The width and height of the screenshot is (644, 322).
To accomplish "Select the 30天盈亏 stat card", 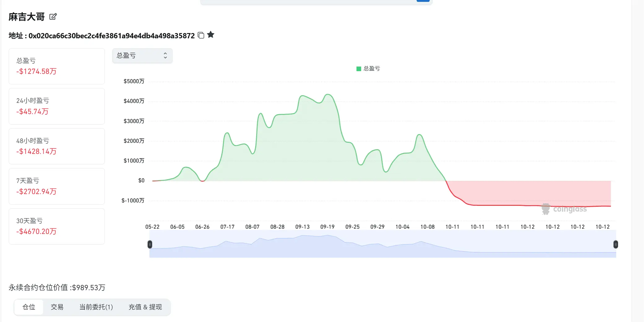I will [x=57, y=226].
